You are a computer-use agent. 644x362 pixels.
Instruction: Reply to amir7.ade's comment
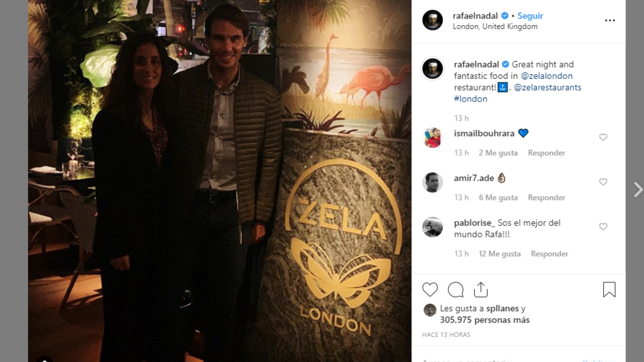tap(546, 197)
